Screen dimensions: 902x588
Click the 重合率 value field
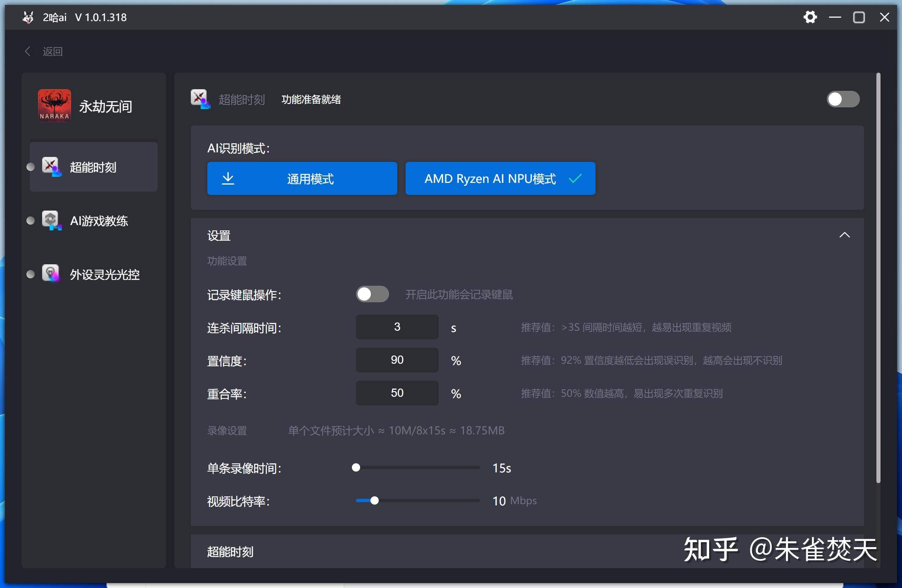397,393
